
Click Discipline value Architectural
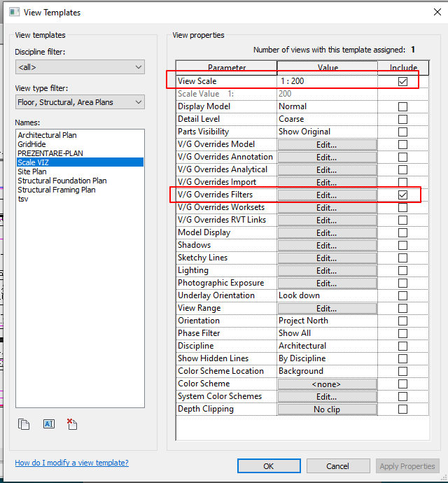pyautogui.click(x=327, y=346)
